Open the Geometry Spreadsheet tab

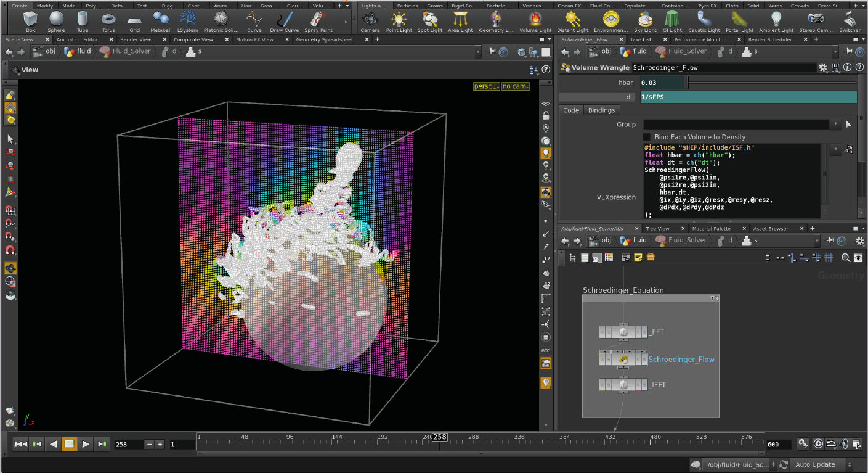click(x=325, y=39)
